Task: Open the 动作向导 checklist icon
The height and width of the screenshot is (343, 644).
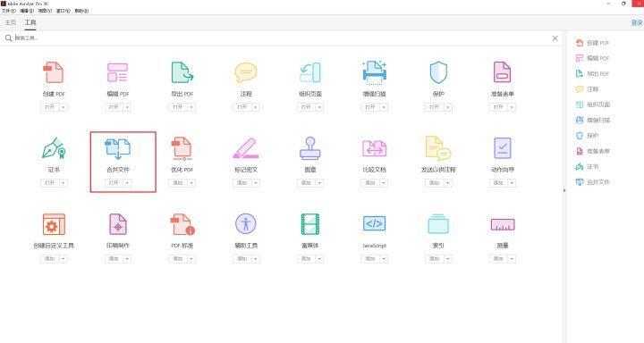Action: pyautogui.click(x=503, y=148)
